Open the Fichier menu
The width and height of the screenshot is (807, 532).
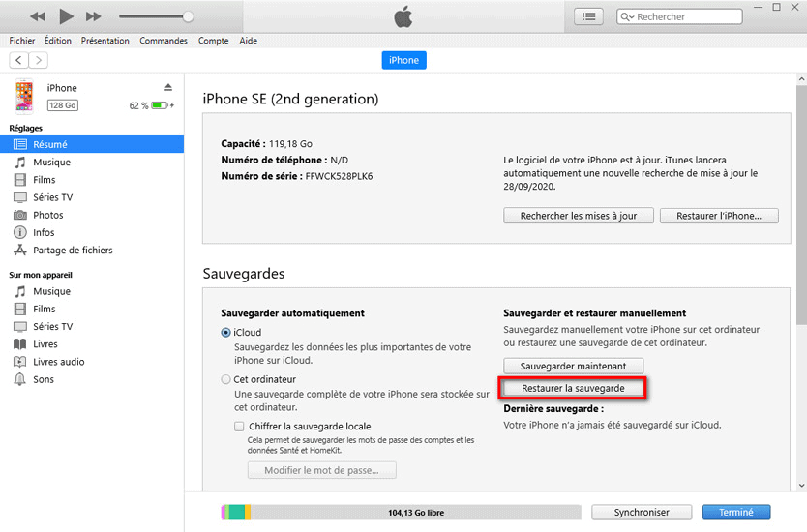(21, 41)
